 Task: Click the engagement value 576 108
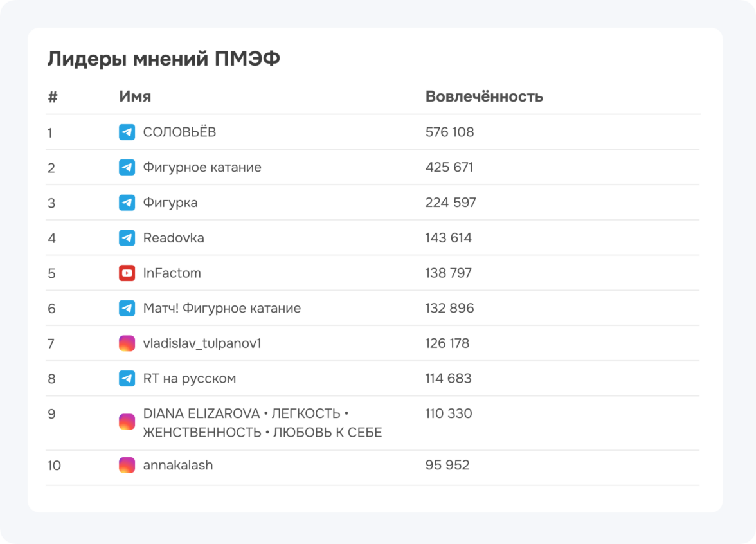click(x=449, y=132)
